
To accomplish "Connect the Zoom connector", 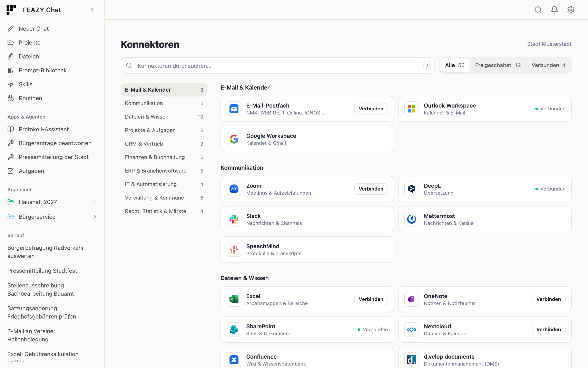I will 371,189.
